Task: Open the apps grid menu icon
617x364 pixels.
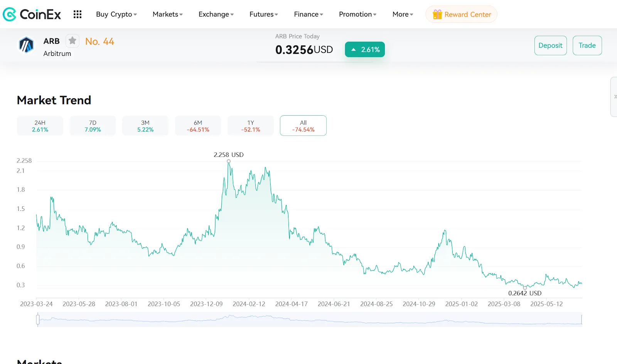Action: 78,14
